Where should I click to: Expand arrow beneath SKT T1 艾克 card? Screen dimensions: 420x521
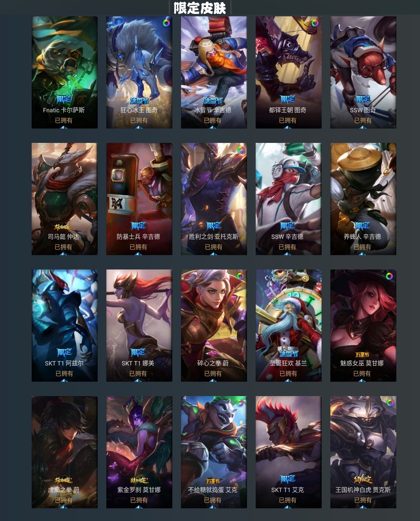pos(288,507)
